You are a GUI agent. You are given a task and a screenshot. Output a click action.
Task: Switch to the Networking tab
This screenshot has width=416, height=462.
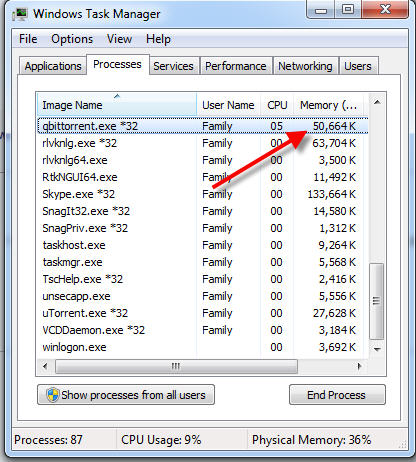point(305,66)
